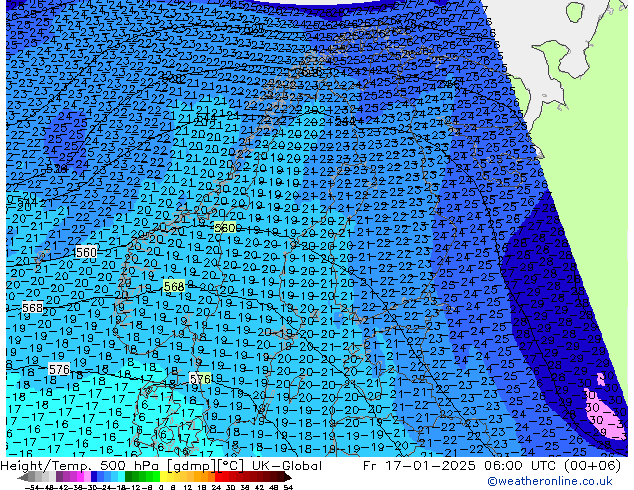Click the white-boxed 560 contour label
Screen dimensions: 634x490
86,253
